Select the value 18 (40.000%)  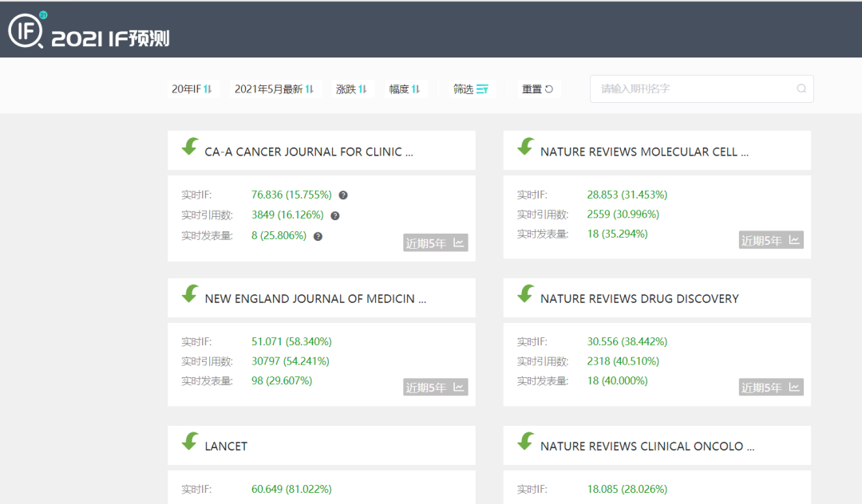[617, 380]
